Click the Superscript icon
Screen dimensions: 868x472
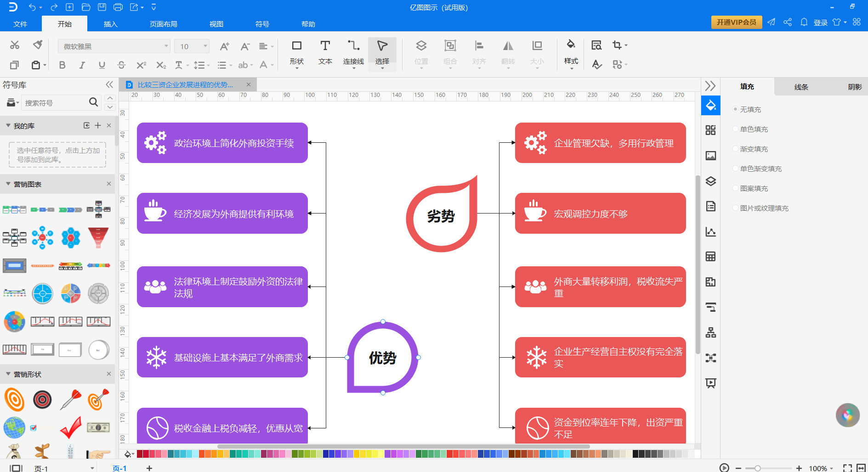pyautogui.click(x=141, y=65)
